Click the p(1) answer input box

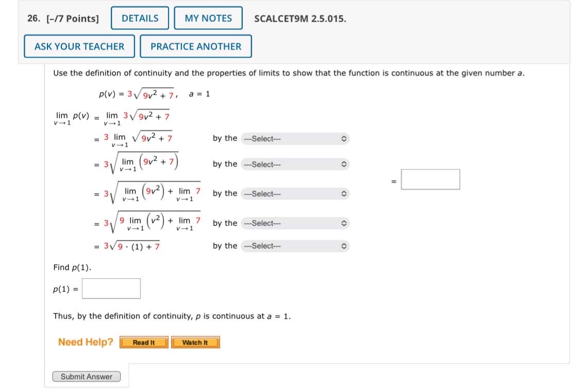point(111,288)
